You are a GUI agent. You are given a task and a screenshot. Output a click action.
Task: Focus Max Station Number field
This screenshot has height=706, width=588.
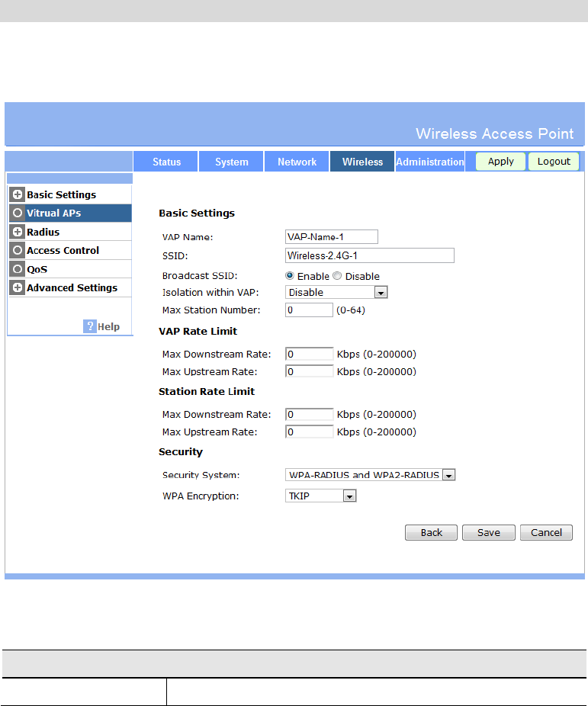(x=309, y=310)
